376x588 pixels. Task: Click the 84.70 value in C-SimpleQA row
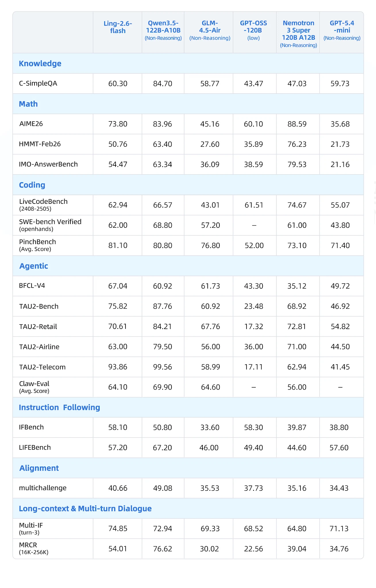pyautogui.click(x=163, y=84)
